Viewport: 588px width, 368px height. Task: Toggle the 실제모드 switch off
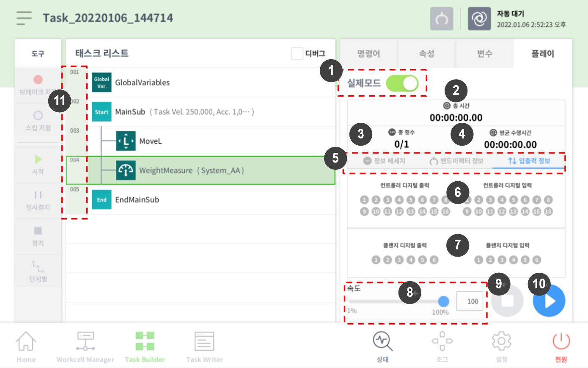(x=402, y=83)
